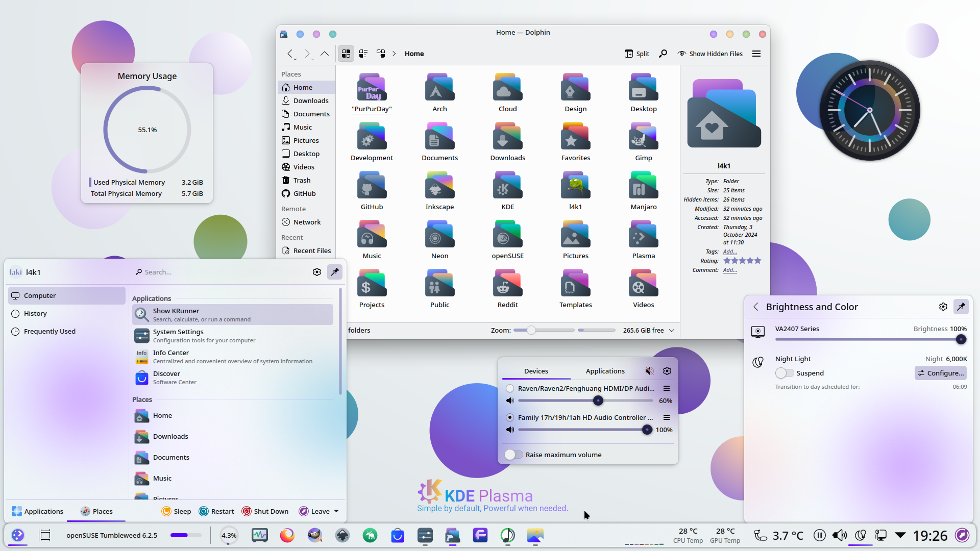The width and height of the screenshot is (980, 551).
Task: Launch Firefox from the taskbar
Action: point(287,535)
